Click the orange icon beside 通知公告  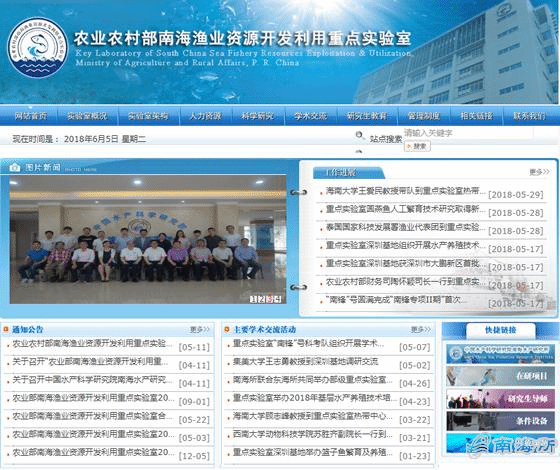6,329
